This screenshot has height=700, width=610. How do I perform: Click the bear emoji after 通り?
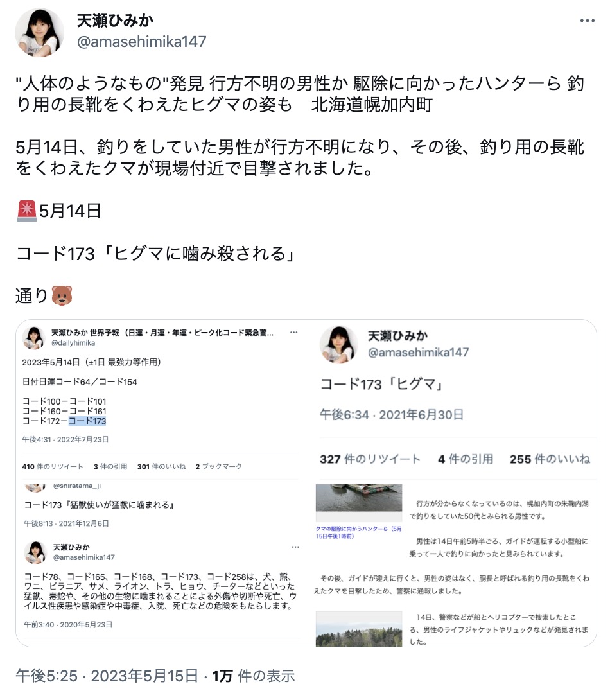(x=62, y=295)
